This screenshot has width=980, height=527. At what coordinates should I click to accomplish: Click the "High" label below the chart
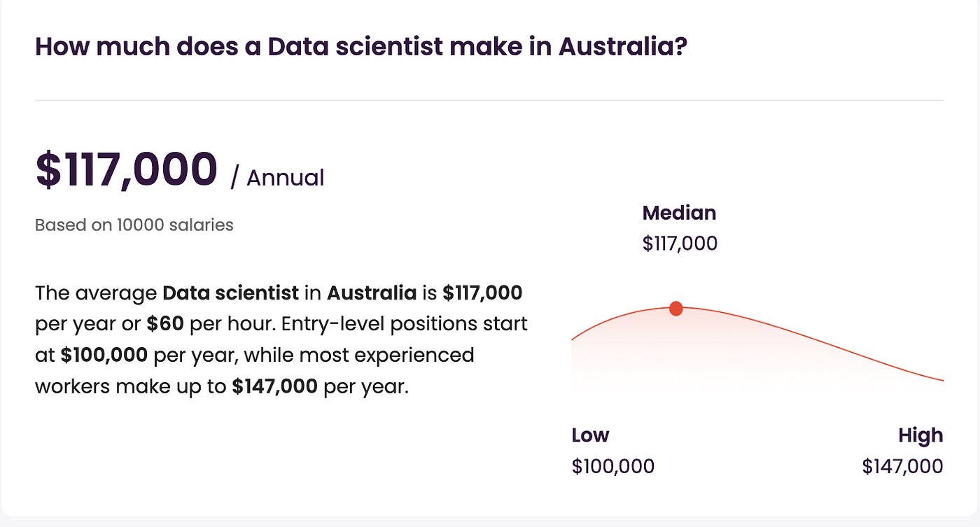tap(920, 435)
